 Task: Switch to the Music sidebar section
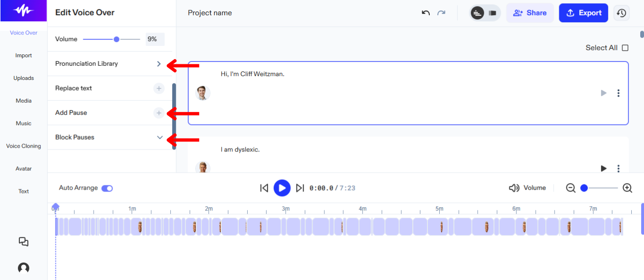23,123
